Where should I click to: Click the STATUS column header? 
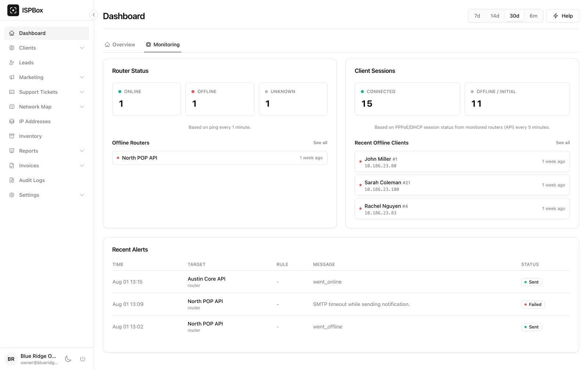click(x=530, y=264)
